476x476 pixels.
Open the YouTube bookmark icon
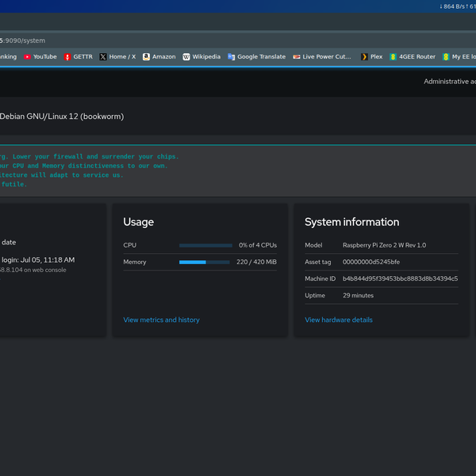(x=28, y=57)
